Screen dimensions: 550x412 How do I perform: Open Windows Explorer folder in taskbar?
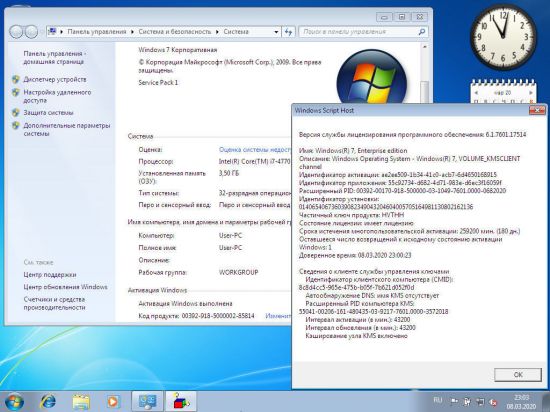[x=81, y=402]
